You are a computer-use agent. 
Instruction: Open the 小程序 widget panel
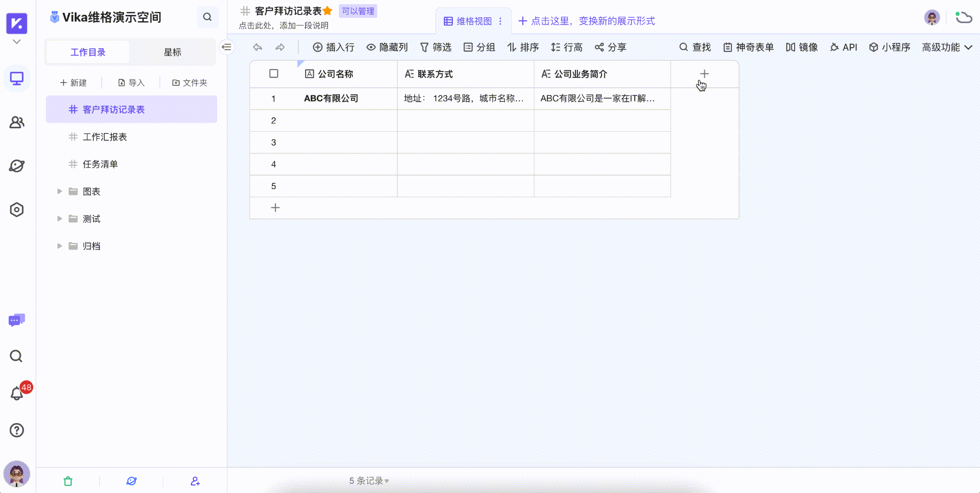890,47
